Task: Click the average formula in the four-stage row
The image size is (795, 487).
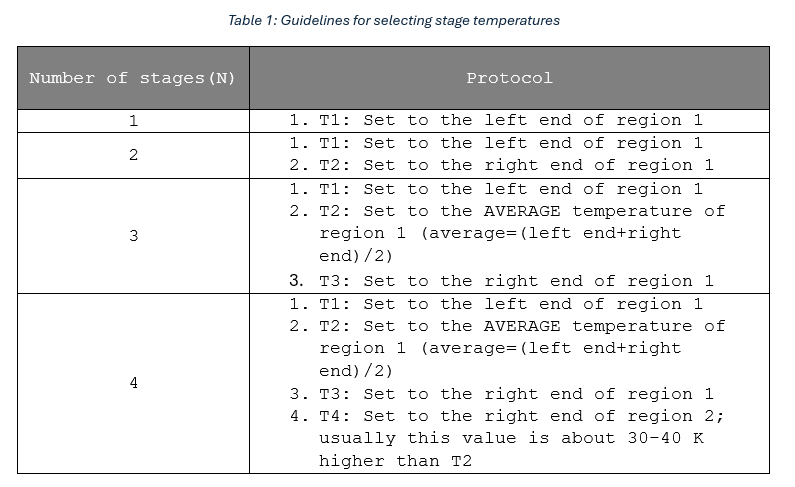Action: pos(550,348)
